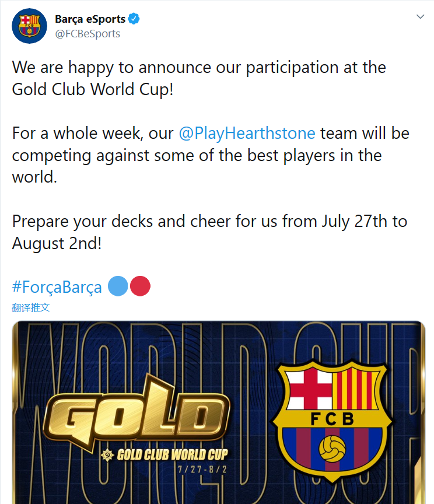The image size is (434, 504).
Task: Click the blue circle emoji
Action: (x=118, y=286)
